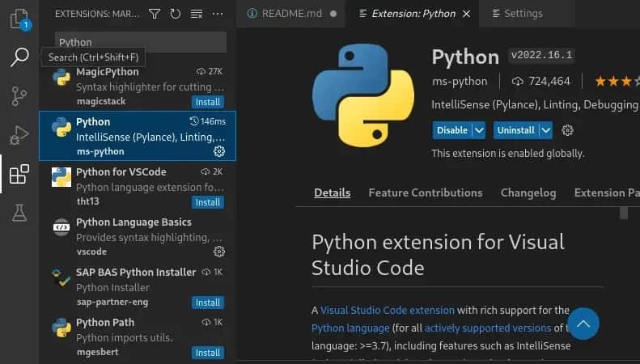Open the Testing flask icon view
Image resolution: width=640 pixels, height=364 pixels.
click(x=19, y=213)
